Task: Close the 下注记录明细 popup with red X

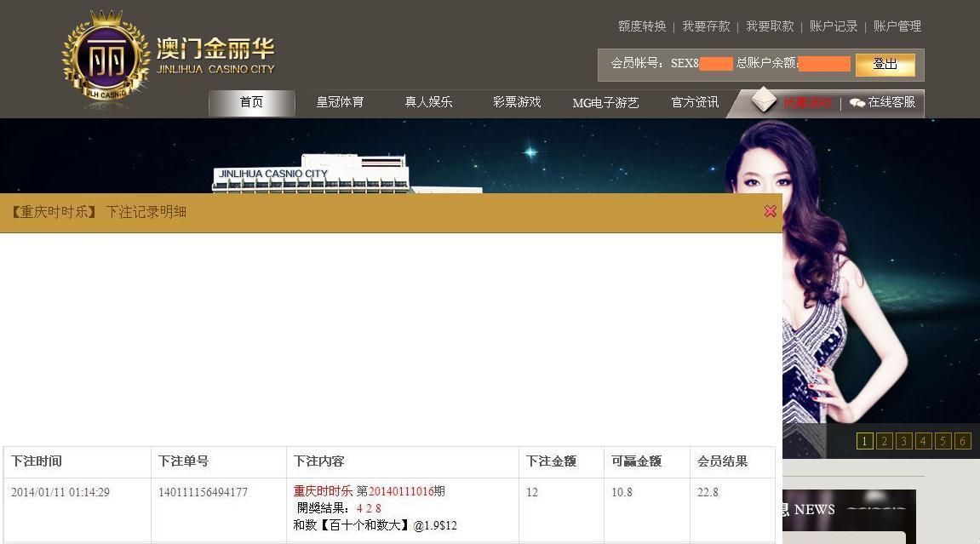Action: point(770,211)
